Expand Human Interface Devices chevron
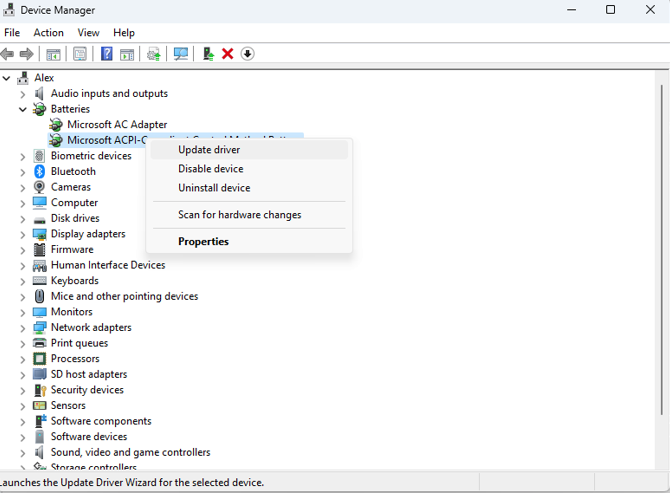 (23, 266)
